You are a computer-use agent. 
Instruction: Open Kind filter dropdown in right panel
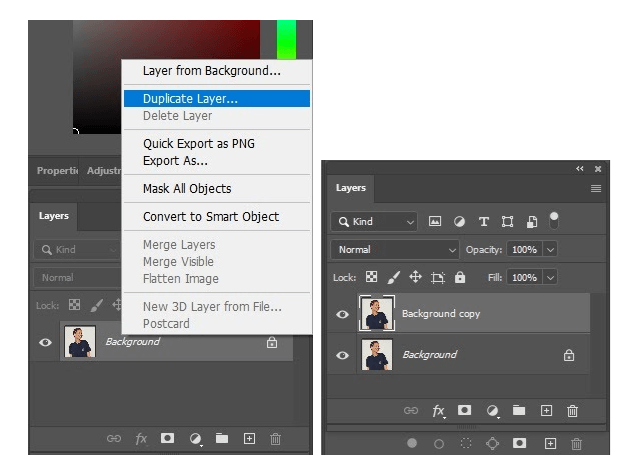[x=374, y=222]
